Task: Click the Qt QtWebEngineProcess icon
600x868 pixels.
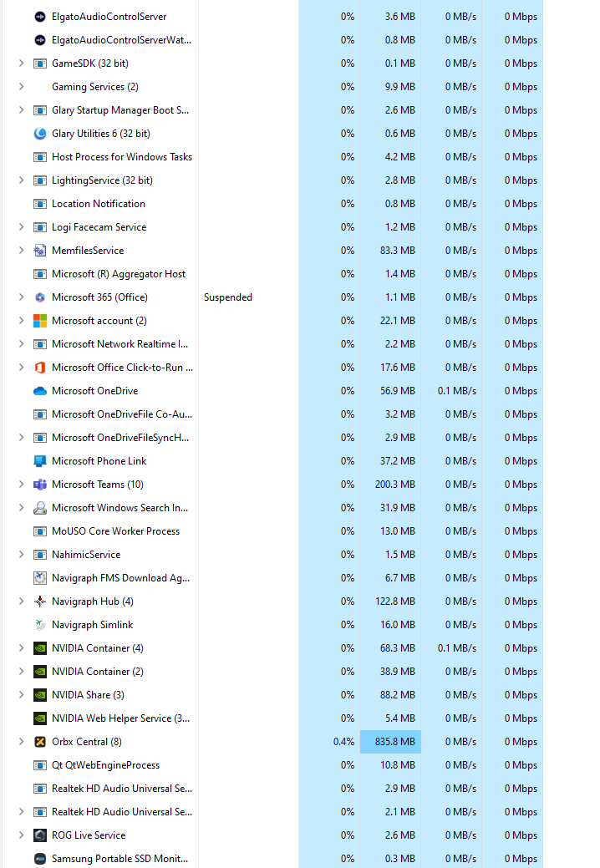Action: click(40, 765)
